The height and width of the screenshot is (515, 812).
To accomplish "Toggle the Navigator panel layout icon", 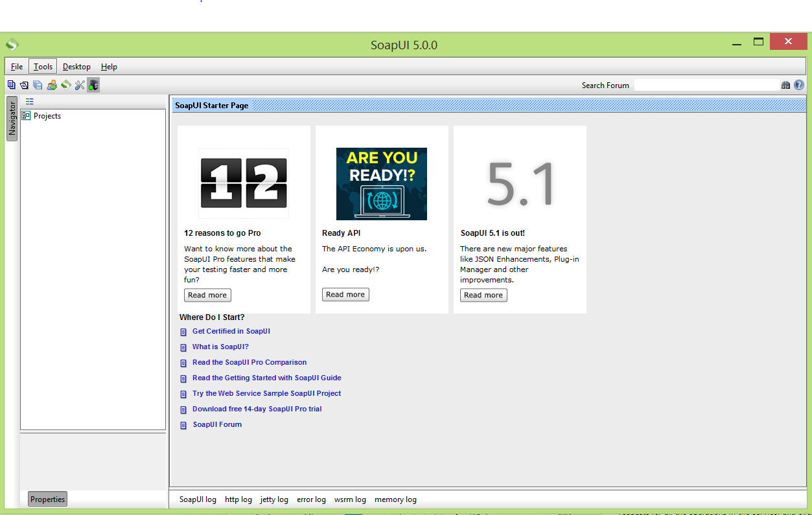I will (29, 101).
